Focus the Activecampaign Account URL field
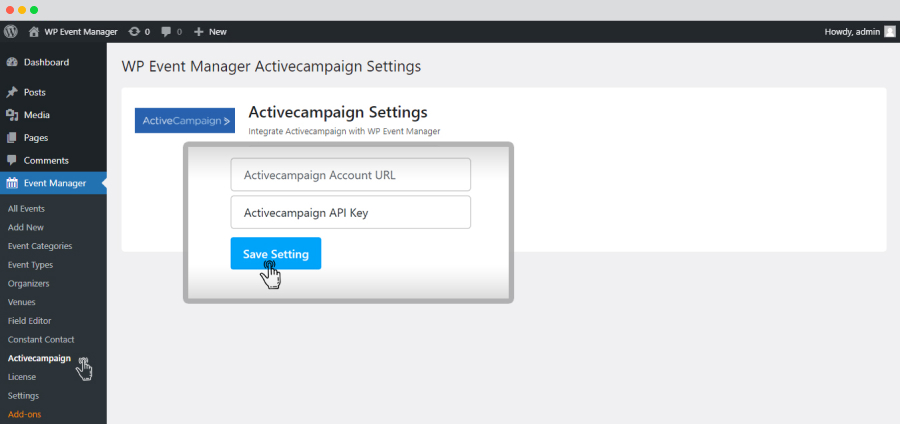Image resolution: width=900 pixels, height=424 pixels. pyautogui.click(x=351, y=175)
